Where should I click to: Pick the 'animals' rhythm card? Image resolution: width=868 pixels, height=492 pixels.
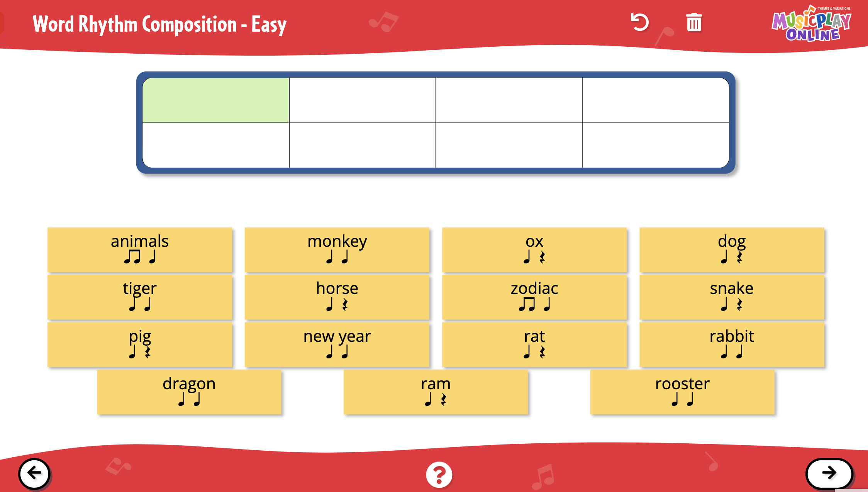[x=140, y=249]
